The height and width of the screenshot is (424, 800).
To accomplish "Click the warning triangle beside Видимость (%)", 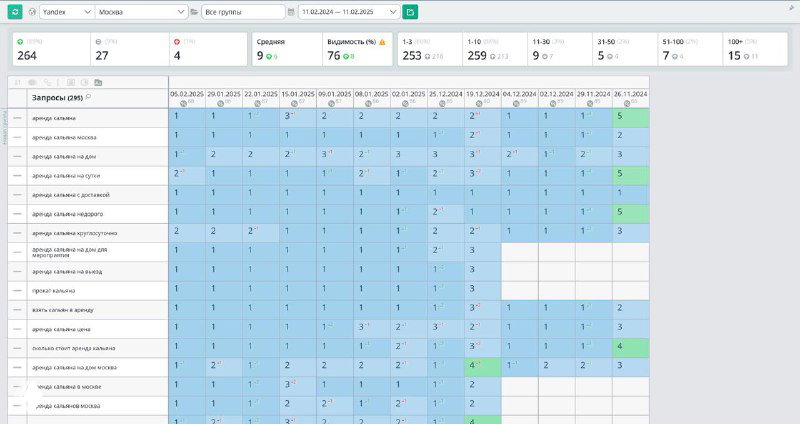I will [382, 42].
